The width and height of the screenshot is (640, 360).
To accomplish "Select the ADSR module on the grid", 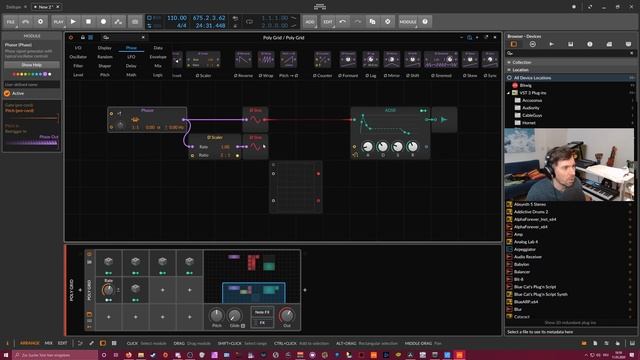I will [x=390, y=133].
